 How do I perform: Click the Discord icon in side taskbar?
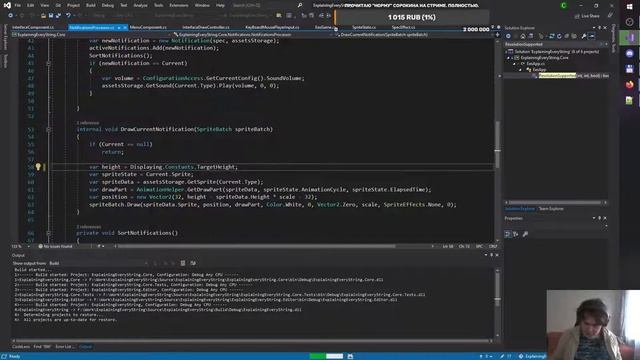(629, 53)
